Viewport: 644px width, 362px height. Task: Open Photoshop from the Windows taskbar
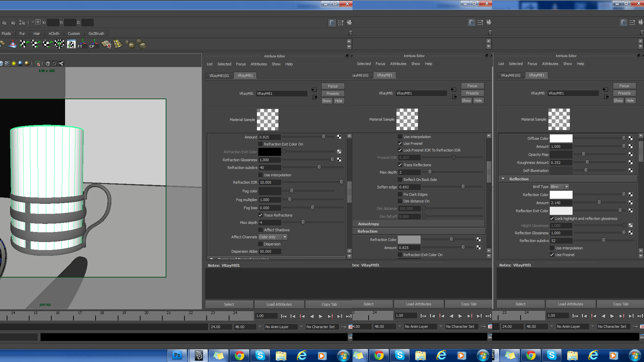[177, 355]
